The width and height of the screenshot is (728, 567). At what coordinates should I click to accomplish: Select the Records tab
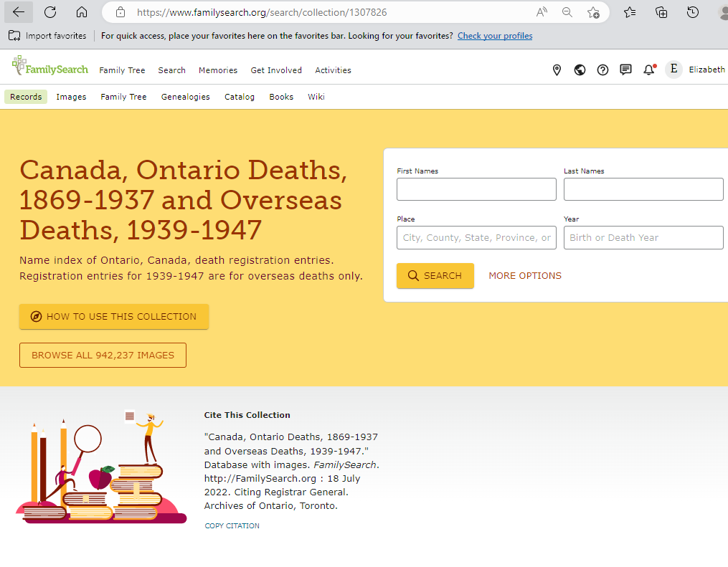click(26, 97)
